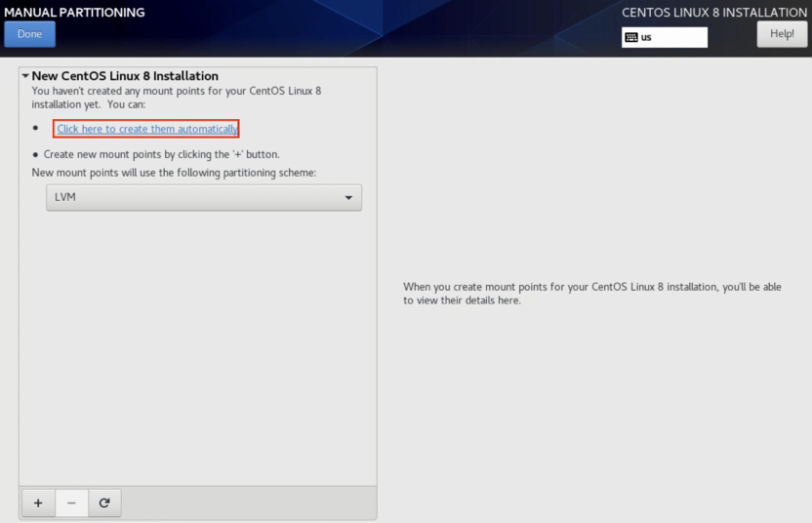Screen dimensions: 812x523
Task: Click 'Create new mount points by clicking' text
Action: (x=162, y=154)
